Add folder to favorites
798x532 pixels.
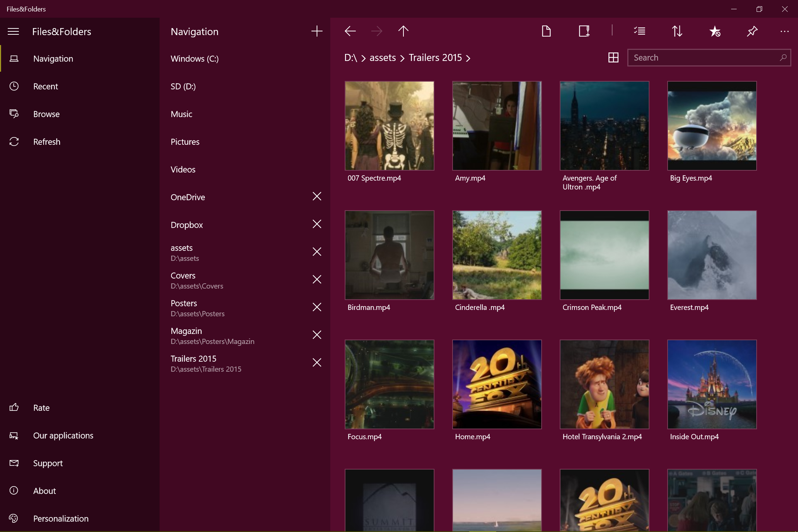715,31
